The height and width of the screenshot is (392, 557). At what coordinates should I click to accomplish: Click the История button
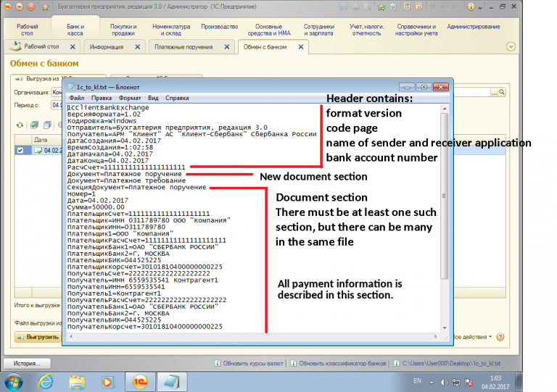point(27,363)
